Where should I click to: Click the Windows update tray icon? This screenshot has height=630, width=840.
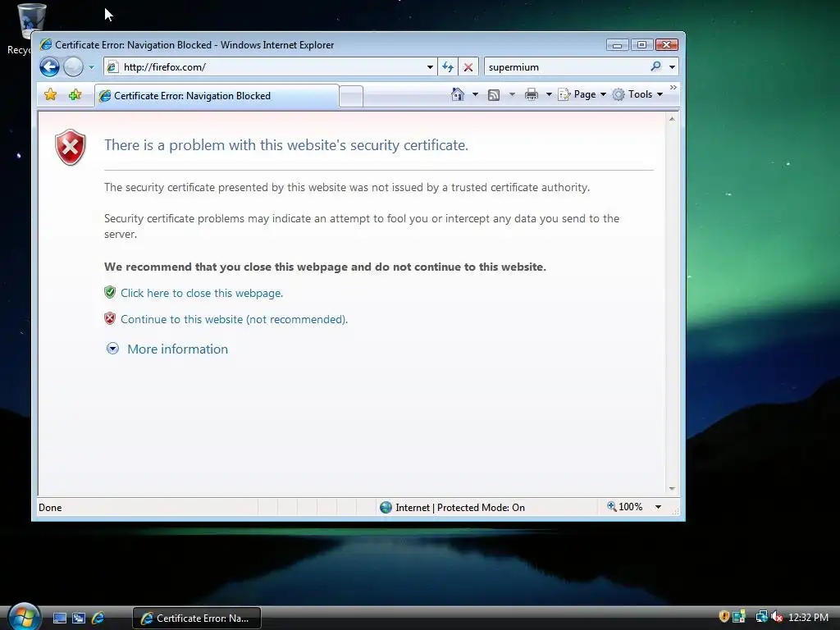click(739, 617)
